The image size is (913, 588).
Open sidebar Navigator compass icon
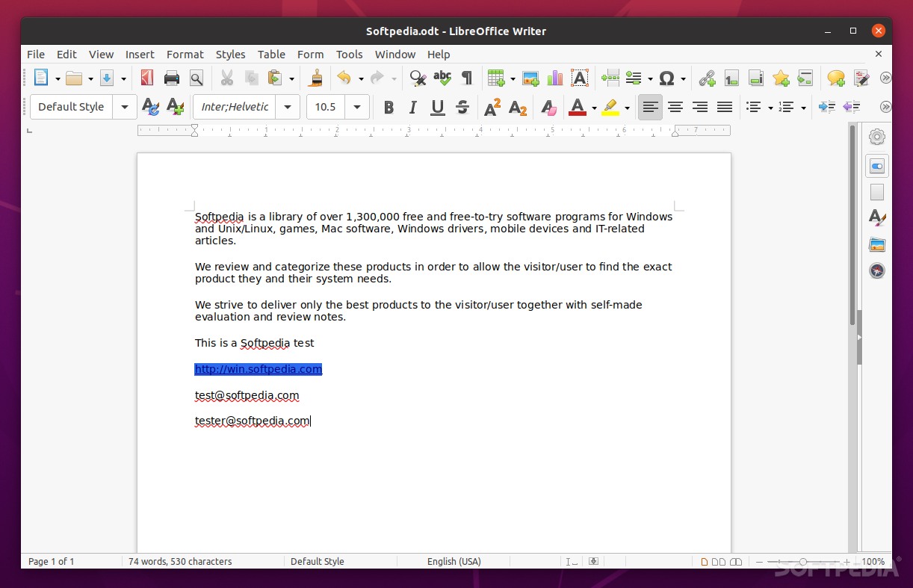click(877, 270)
